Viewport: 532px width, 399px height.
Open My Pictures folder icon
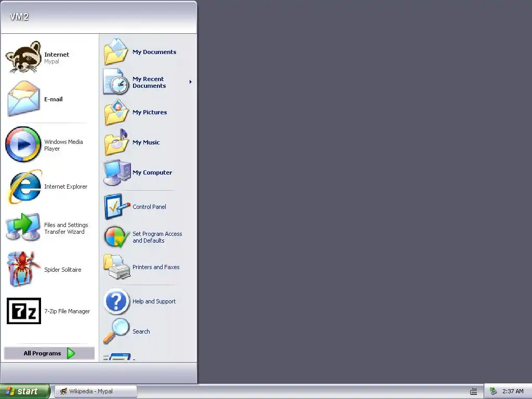116,112
